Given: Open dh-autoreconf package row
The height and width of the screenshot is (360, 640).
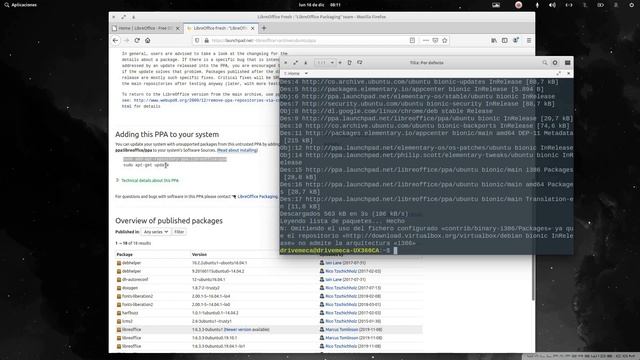Looking at the screenshot, I should pos(135,280).
